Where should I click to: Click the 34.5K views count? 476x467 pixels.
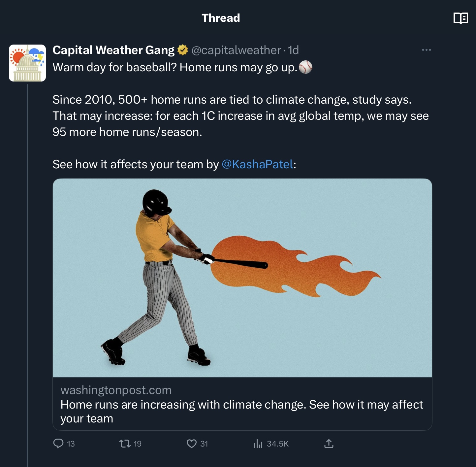click(x=277, y=444)
